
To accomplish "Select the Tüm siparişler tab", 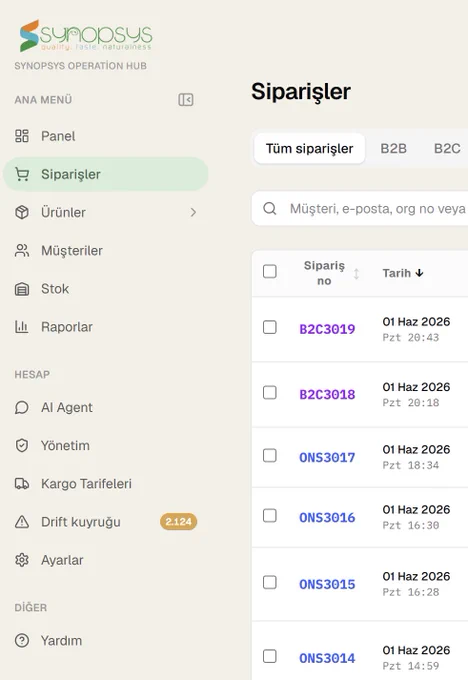I will pyautogui.click(x=309, y=148).
